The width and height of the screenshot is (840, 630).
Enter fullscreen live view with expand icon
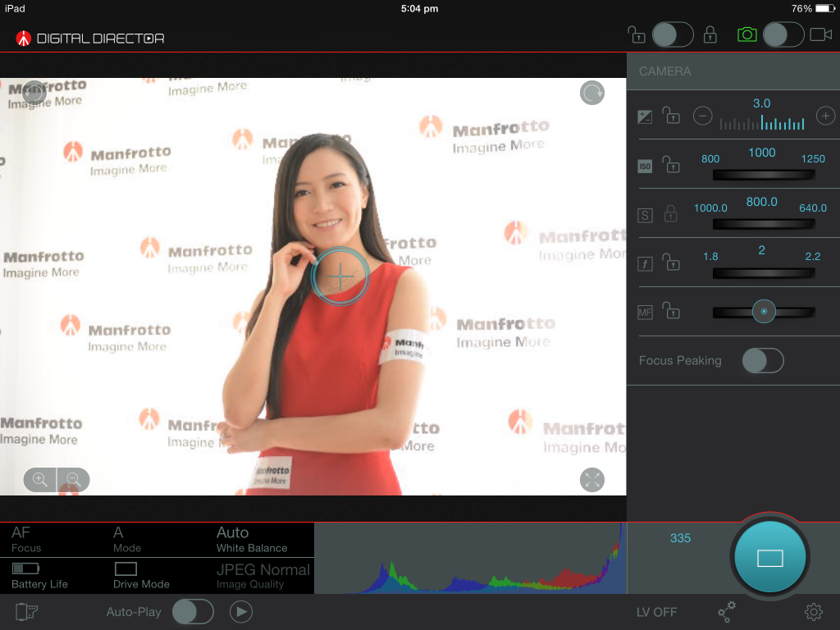(x=592, y=480)
